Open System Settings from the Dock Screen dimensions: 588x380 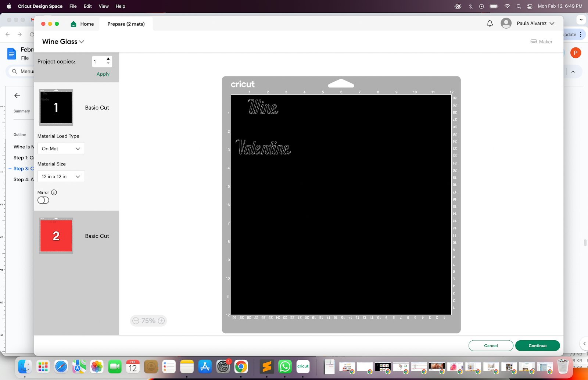[x=223, y=366]
